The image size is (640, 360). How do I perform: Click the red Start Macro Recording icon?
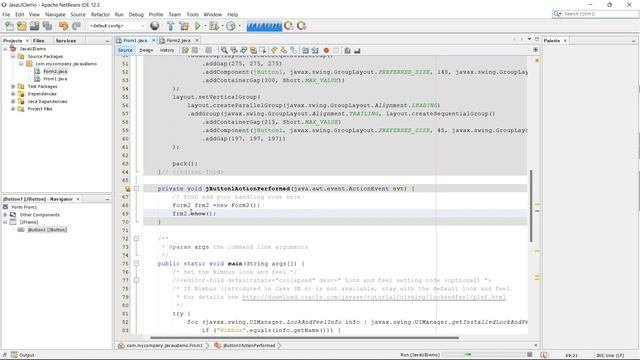(326, 51)
